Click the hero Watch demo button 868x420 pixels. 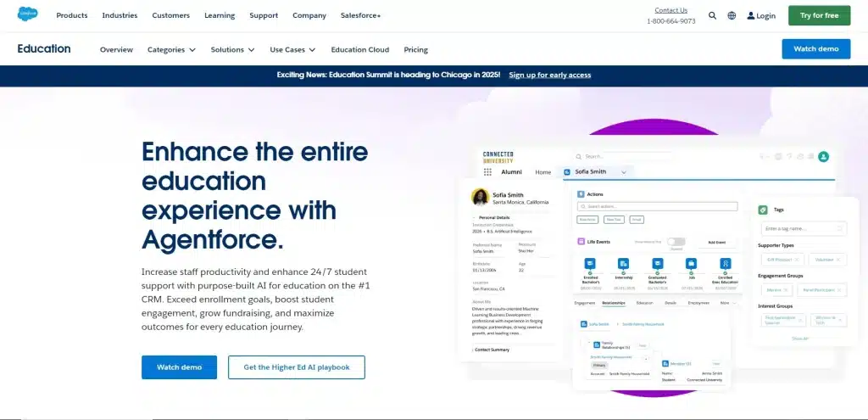[180, 367]
